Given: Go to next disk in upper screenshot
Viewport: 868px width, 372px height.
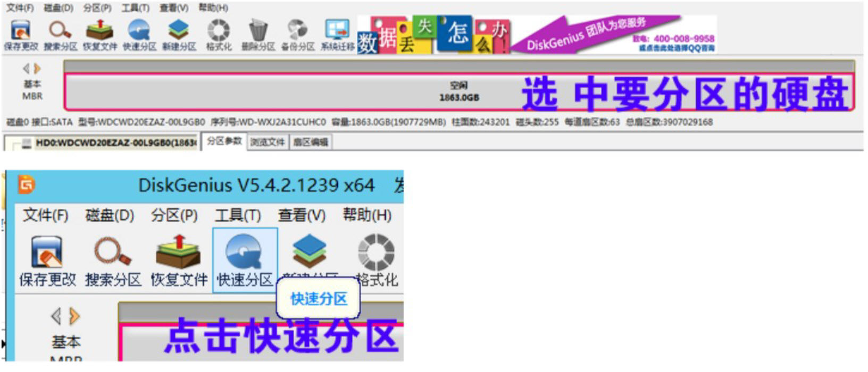Looking at the screenshot, I should 37,69.
